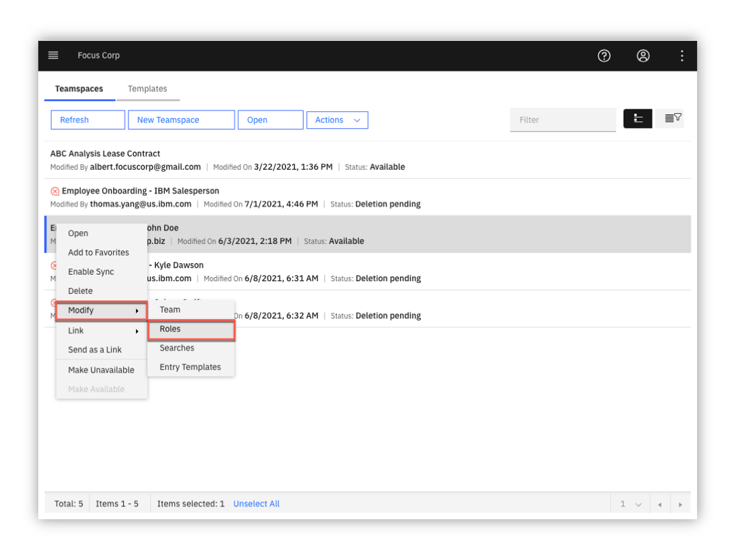Click into the Filter input field

point(563,120)
